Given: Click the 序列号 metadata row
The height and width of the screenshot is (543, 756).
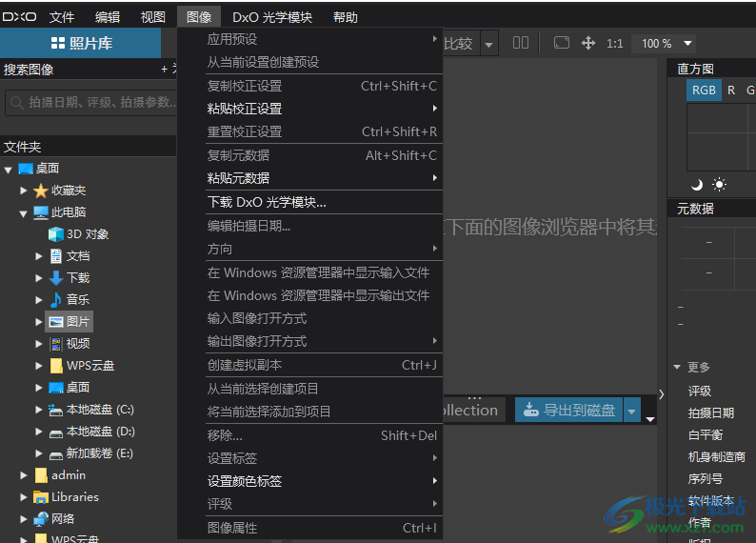Looking at the screenshot, I should [x=706, y=479].
